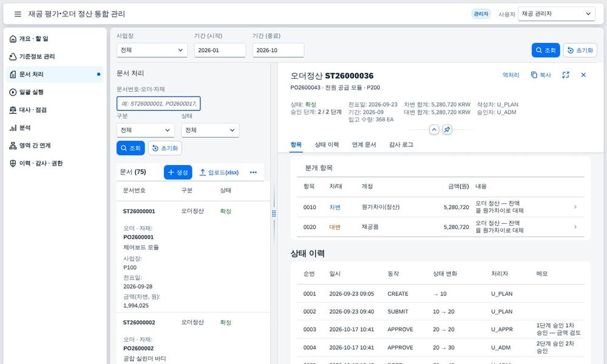The height and width of the screenshot is (364, 607).
Task: Click 업로드(xlsx) upload button
Action: [219, 172]
